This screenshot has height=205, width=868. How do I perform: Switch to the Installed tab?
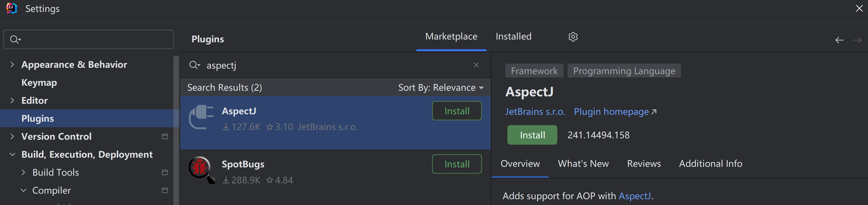[513, 37]
